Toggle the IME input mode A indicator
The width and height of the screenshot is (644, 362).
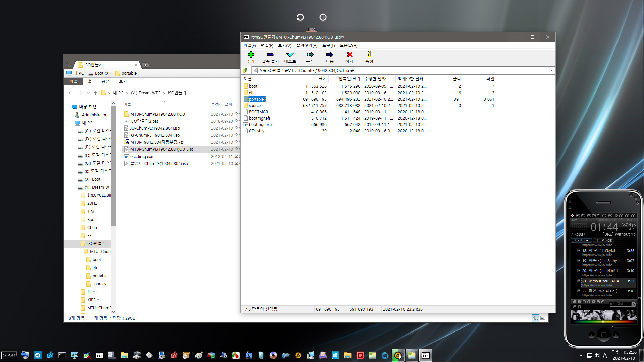tap(605, 355)
